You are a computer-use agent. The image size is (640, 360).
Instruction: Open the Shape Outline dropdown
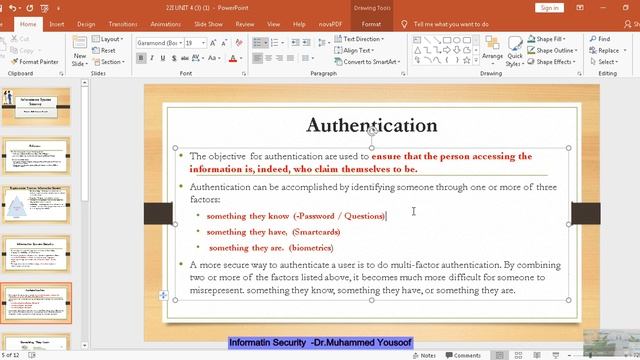click(x=553, y=50)
